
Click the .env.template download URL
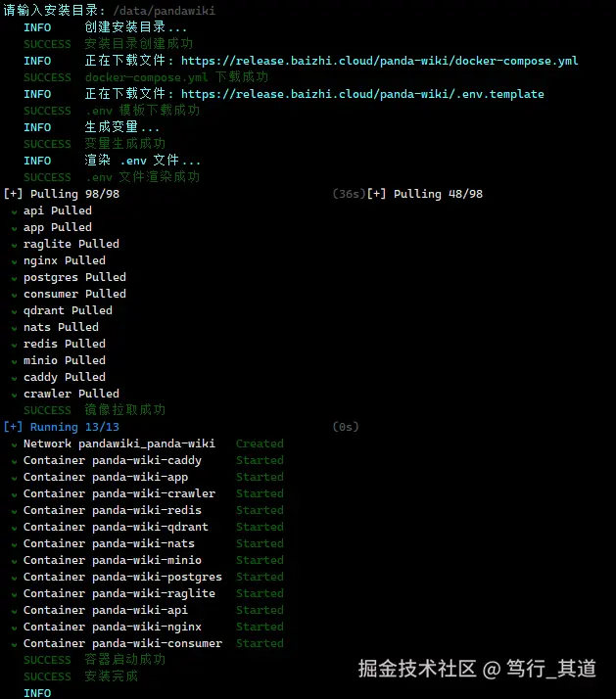pyautogui.click(x=362, y=94)
